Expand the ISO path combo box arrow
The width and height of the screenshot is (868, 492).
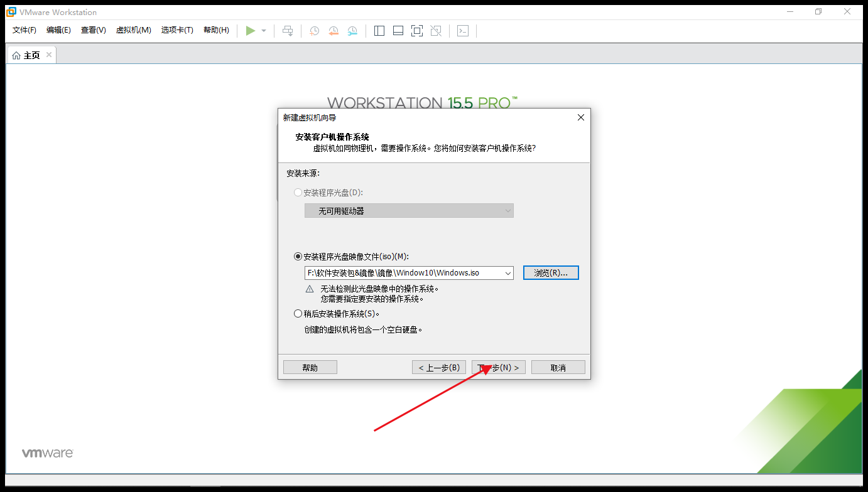(x=507, y=273)
